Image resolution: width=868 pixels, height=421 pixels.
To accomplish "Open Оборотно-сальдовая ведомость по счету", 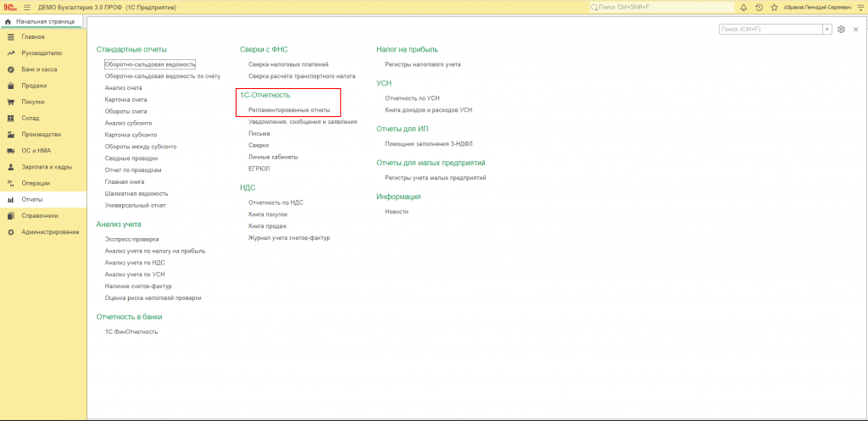I will pyautogui.click(x=163, y=75).
